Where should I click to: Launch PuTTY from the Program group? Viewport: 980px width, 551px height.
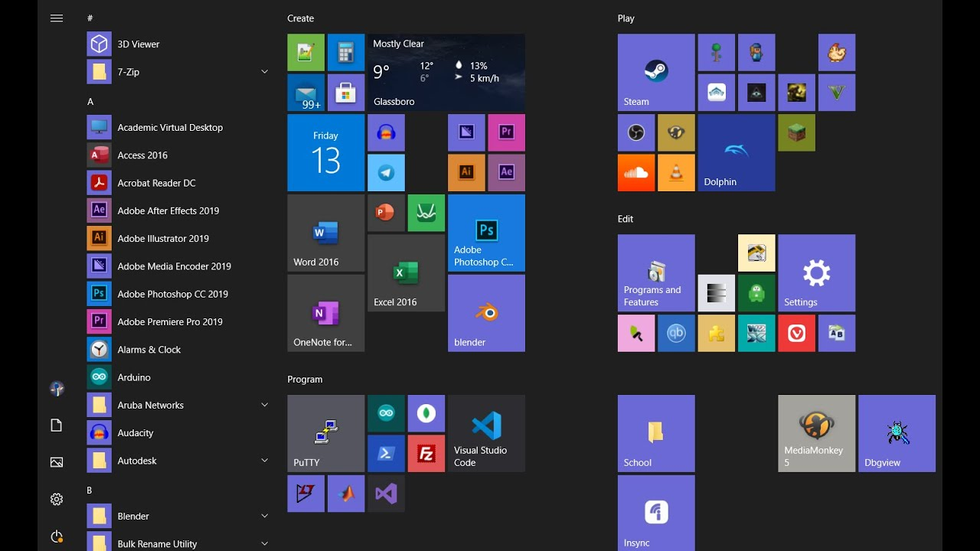point(325,432)
